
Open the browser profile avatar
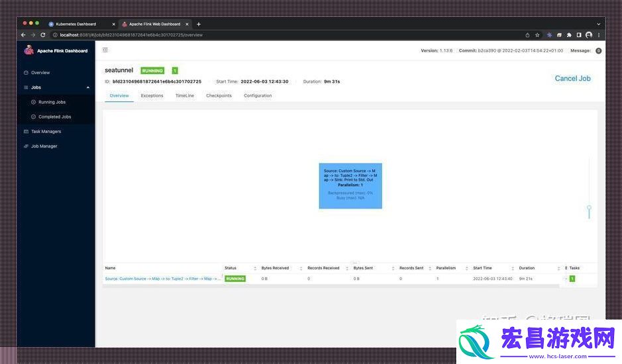[x=589, y=35]
